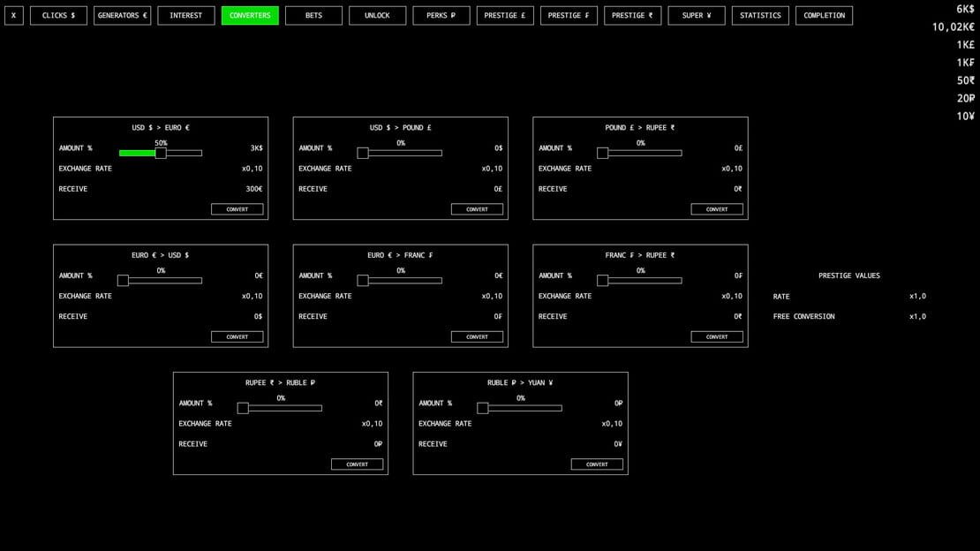980x551 pixels.
Task: Click the 20₽ ruble balance
Action: (x=966, y=98)
